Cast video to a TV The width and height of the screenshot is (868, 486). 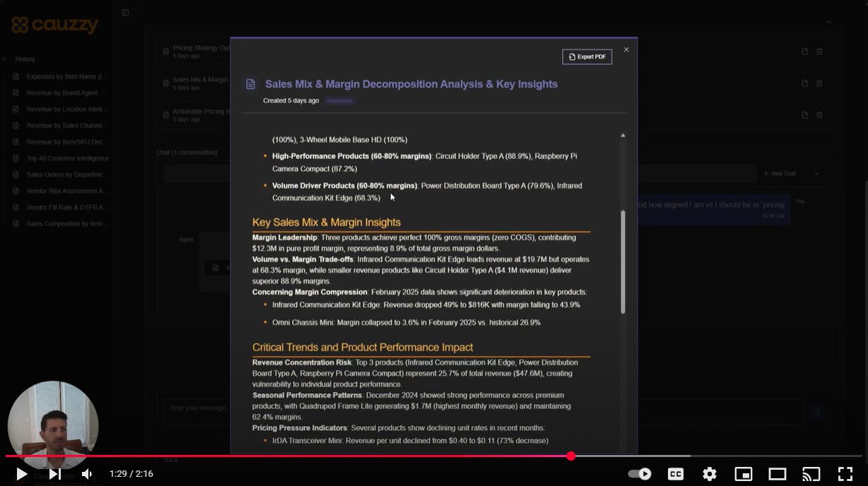[x=811, y=474]
